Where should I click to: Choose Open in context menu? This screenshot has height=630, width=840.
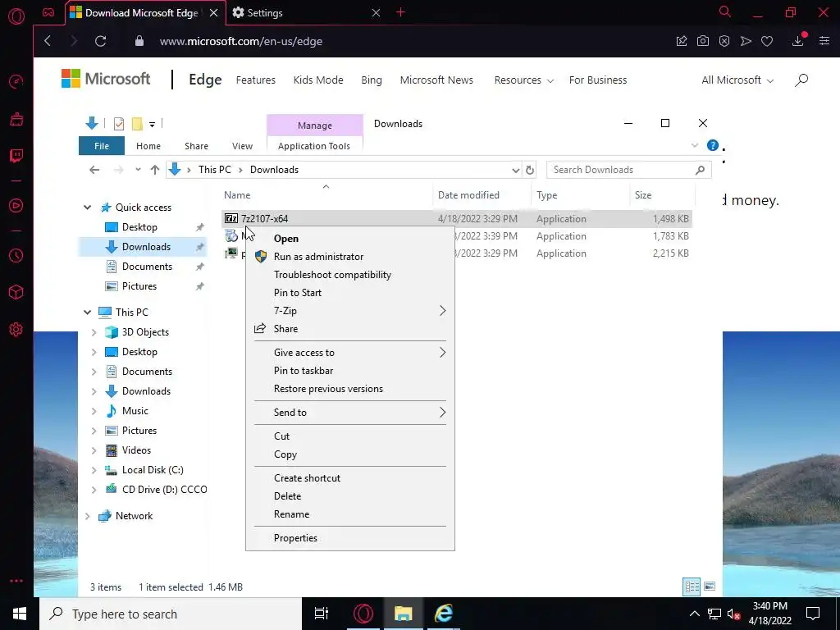click(350, 239)
